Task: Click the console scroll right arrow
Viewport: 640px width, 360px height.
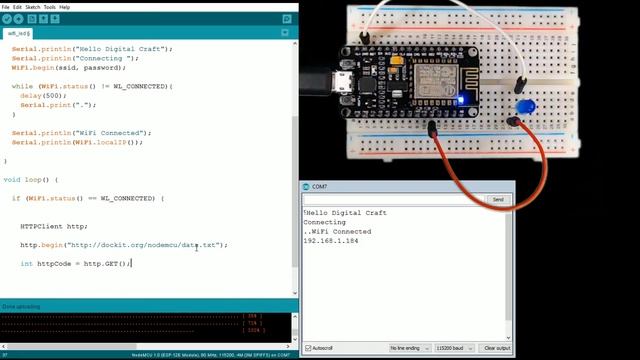Action: (x=288, y=347)
